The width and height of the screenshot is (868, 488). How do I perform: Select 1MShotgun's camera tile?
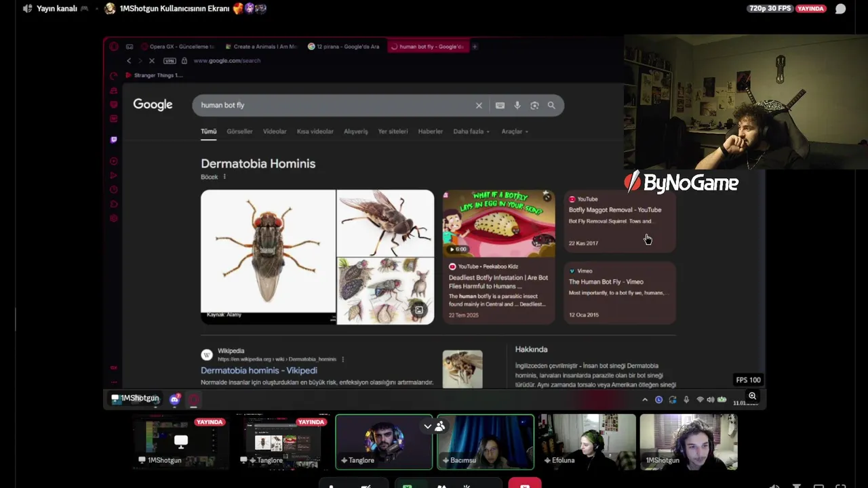(688, 442)
